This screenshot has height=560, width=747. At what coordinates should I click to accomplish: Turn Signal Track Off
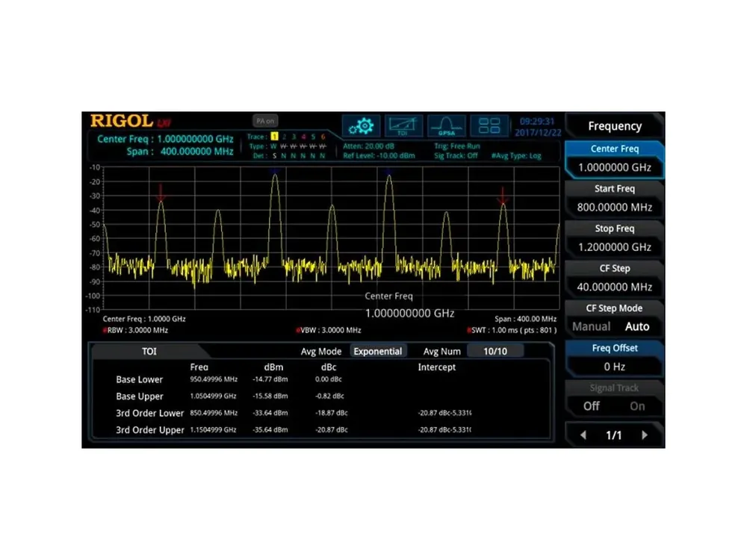coord(591,406)
